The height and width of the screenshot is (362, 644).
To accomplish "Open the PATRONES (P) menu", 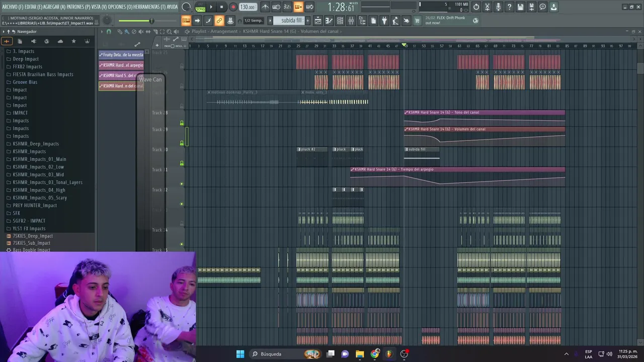I will [x=79, y=7].
